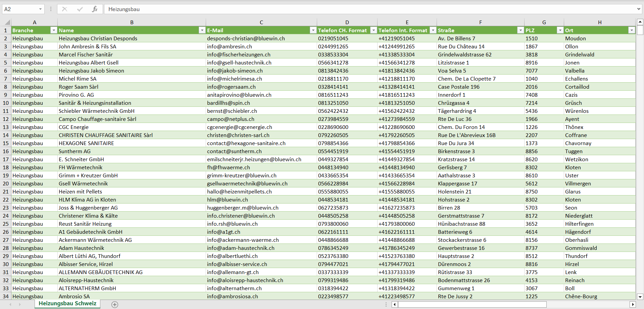Click the Cancel (X) icon in formula bar
The image size is (644, 309).
64,9
